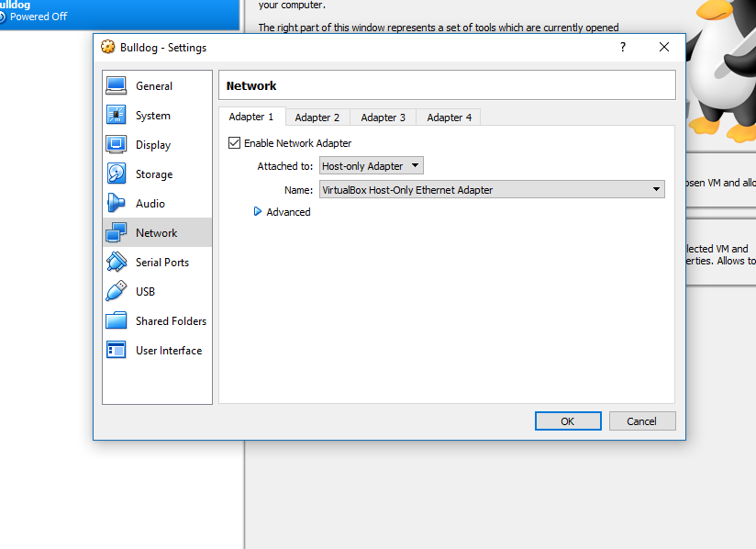Select the User Interface window icon
The width and height of the screenshot is (756, 549).
point(117,351)
